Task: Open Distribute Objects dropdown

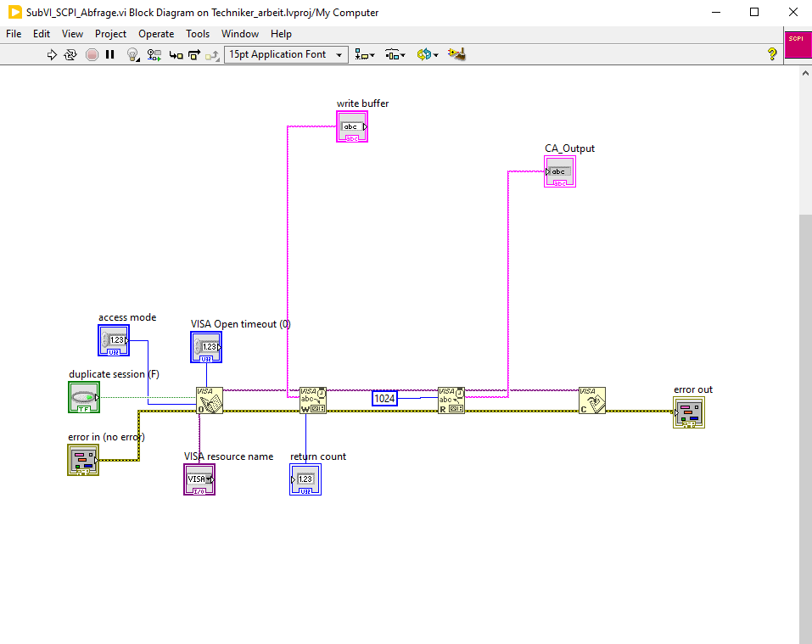Action: (x=395, y=54)
